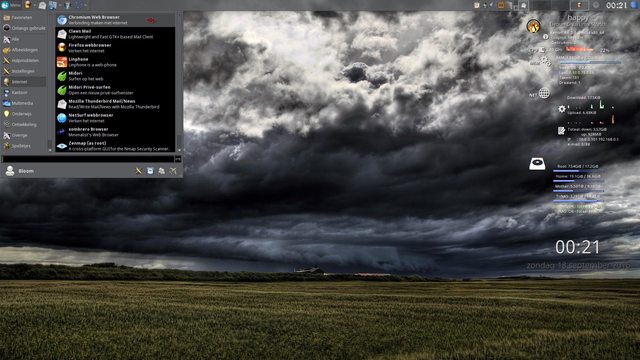Screen dimensions: 640x360
Task: Open NetSurf webbrowser
Action: 116,118
